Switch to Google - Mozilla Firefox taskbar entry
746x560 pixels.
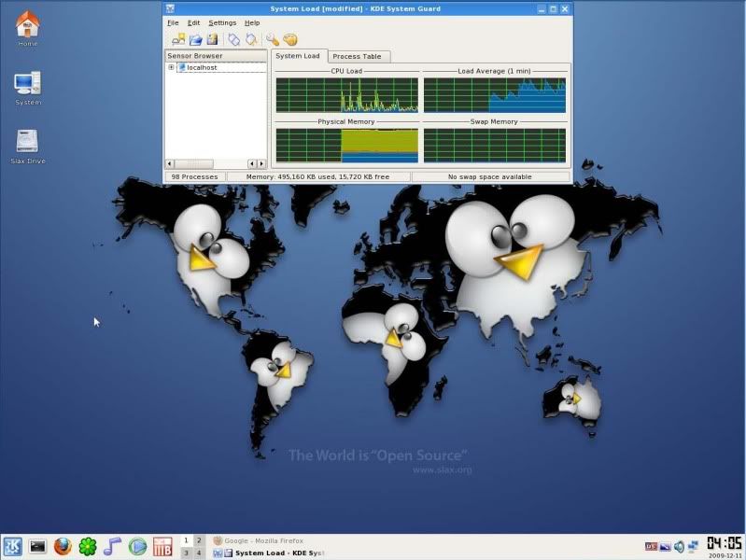[x=268, y=540]
